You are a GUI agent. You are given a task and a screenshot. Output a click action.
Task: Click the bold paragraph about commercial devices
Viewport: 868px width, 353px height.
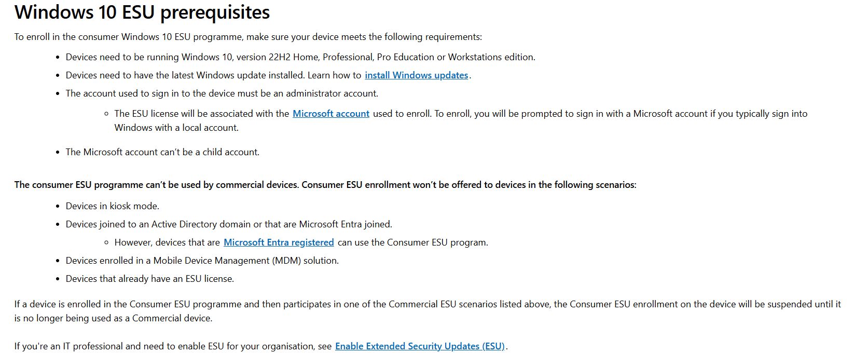325,185
